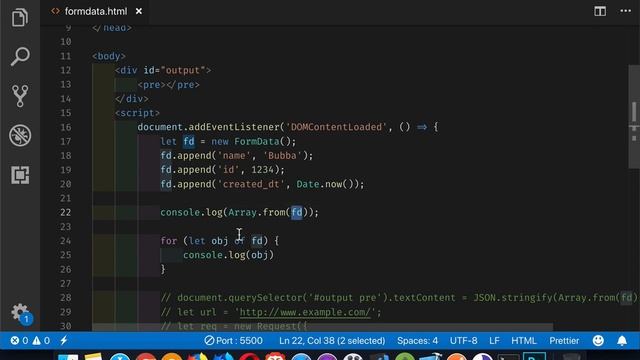Click the warnings count in status bar
Screen dimensions: 640x360
pyautogui.click(x=41, y=340)
